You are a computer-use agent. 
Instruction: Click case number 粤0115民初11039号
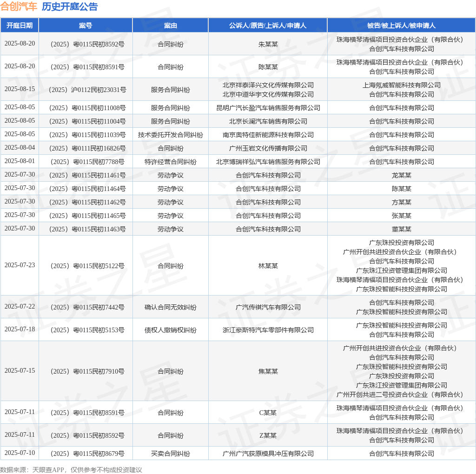tap(87, 135)
